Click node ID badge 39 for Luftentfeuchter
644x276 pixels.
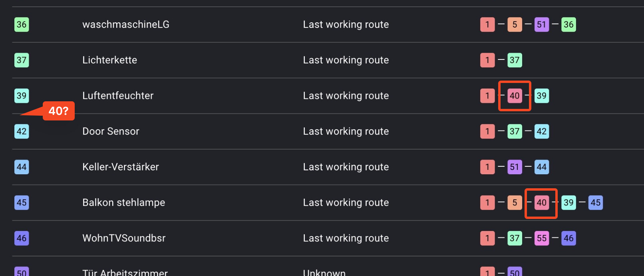[x=22, y=96]
